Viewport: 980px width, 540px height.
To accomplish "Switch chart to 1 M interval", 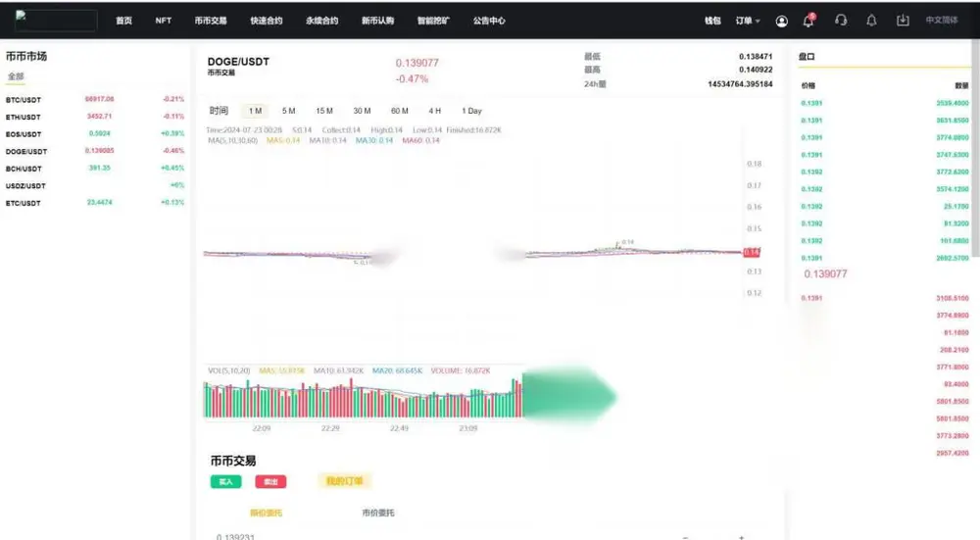I will 255,111.
